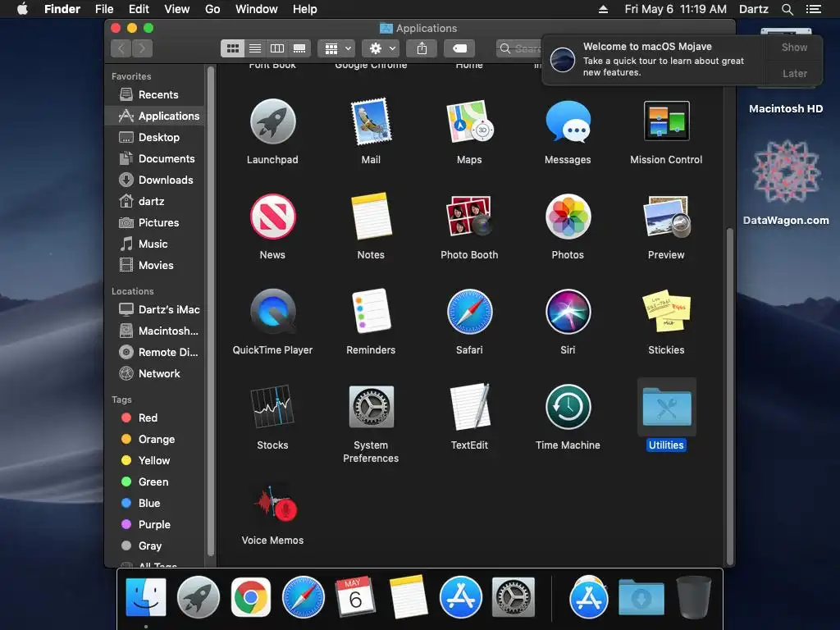Image resolution: width=840 pixels, height=630 pixels.
Task: Filter by the Orange tag
Action: [x=154, y=440]
